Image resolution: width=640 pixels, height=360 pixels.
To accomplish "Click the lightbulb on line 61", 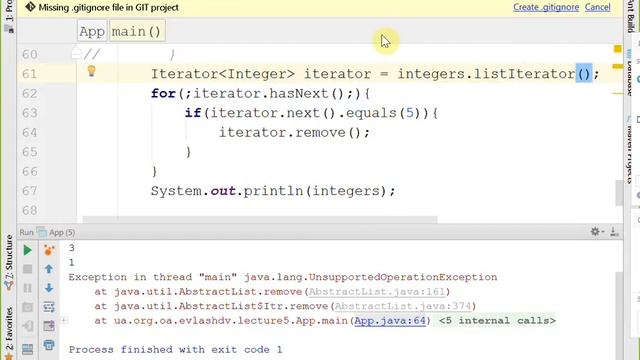I will coord(91,71).
